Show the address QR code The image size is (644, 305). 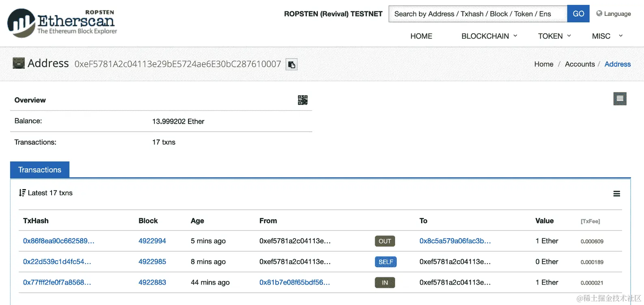tap(303, 100)
